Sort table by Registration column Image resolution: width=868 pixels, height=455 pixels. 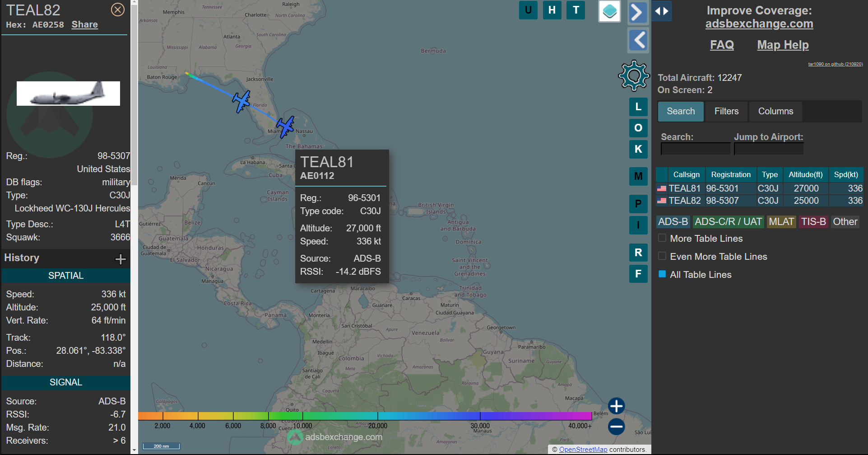[x=731, y=174]
